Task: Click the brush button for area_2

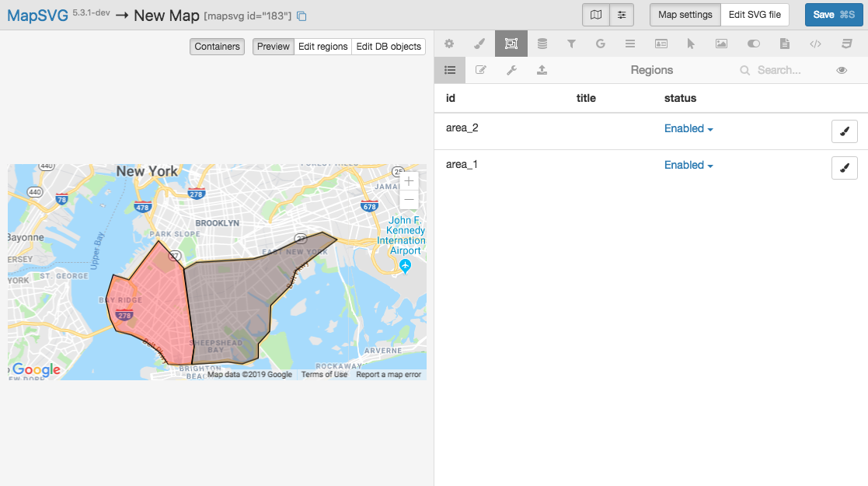Action: click(x=844, y=131)
